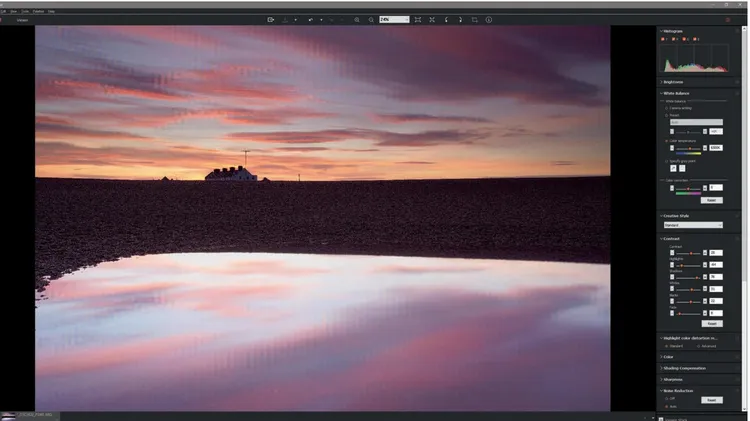This screenshot has width=750, height=421.
Task: Pick the gray point eyedropper tool
Action: click(x=671, y=168)
